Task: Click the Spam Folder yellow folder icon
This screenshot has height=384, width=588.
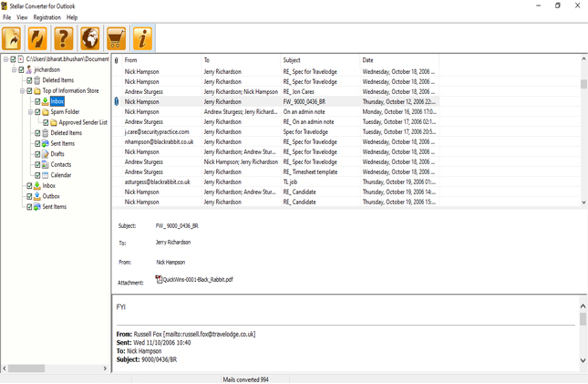Action: [46, 112]
